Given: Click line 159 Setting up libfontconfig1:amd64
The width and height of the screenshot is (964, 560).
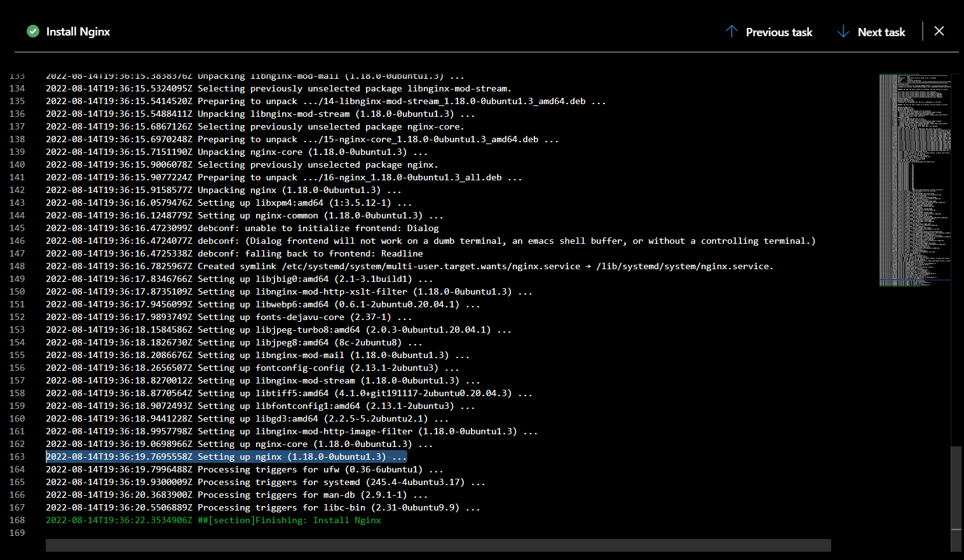Looking at the screenshot, I should coord(261,406).
